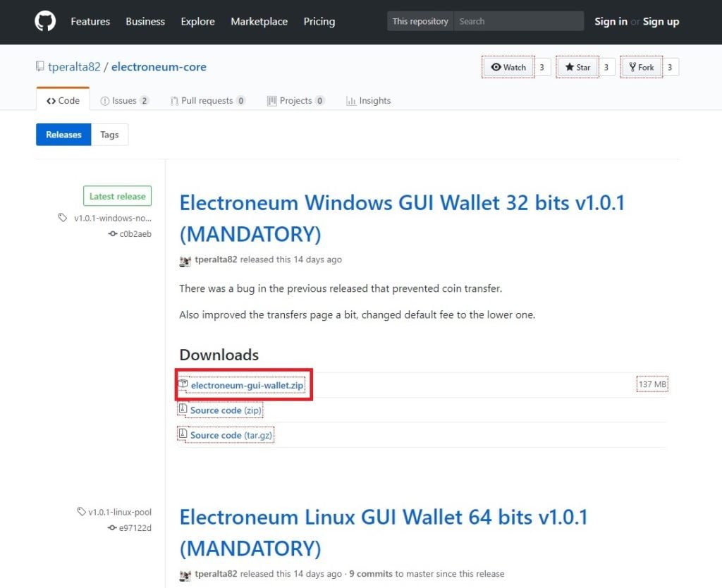This screenshot has width=722, height=588.
Task: Click the 137 MB file size text
Action: [x=652, y=384]
